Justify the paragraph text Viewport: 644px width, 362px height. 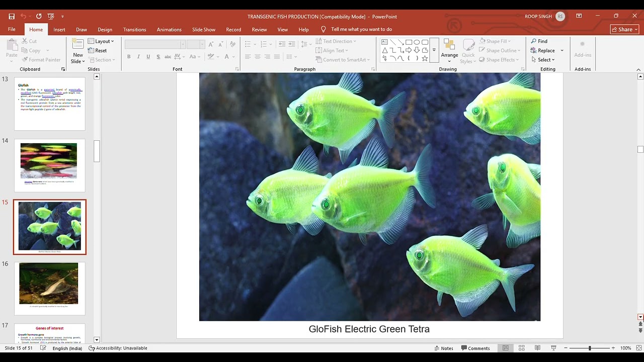pos(276,57)
